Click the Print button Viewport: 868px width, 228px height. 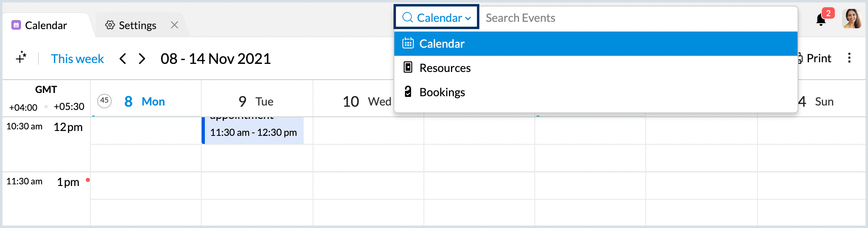click(x=815, y=58)
